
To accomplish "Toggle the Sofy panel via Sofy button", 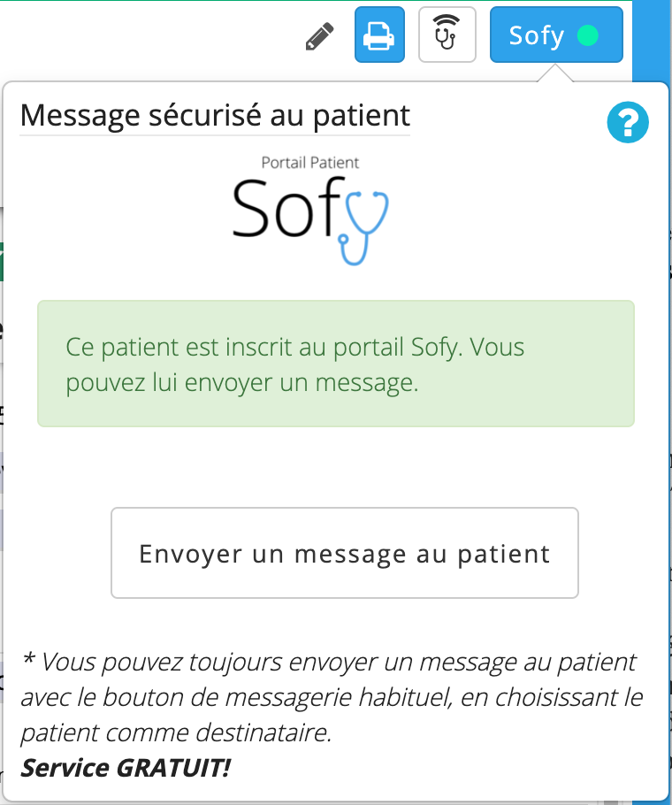I will point(556,34).
